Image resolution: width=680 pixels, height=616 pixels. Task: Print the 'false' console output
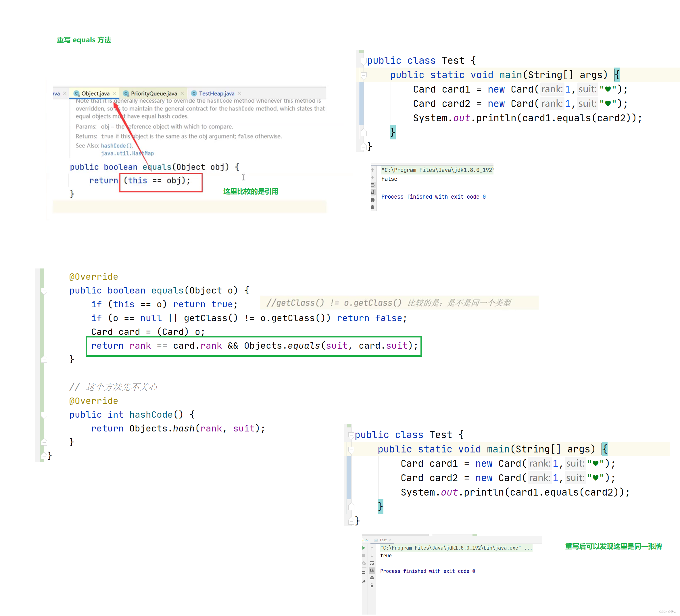coord(373,200)
